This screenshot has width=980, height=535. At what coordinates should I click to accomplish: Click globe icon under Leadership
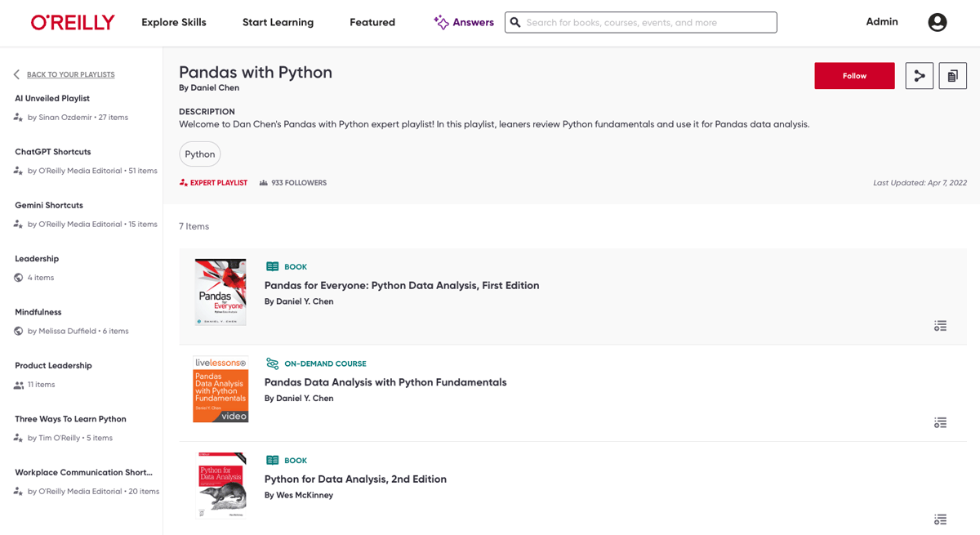point(19,278)
